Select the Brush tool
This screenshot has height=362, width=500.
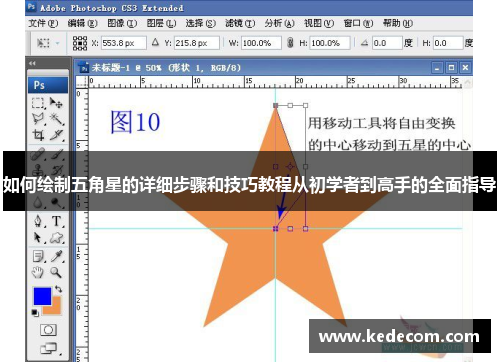(57, 154)
